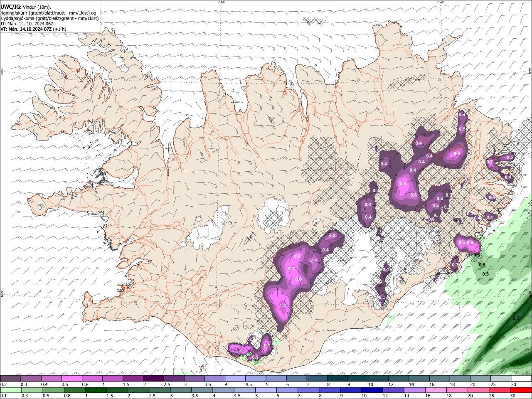Pick the 0.5 swatch in green rain scale
The height and width of the screenshot is (399, 532).
(53, 390)
